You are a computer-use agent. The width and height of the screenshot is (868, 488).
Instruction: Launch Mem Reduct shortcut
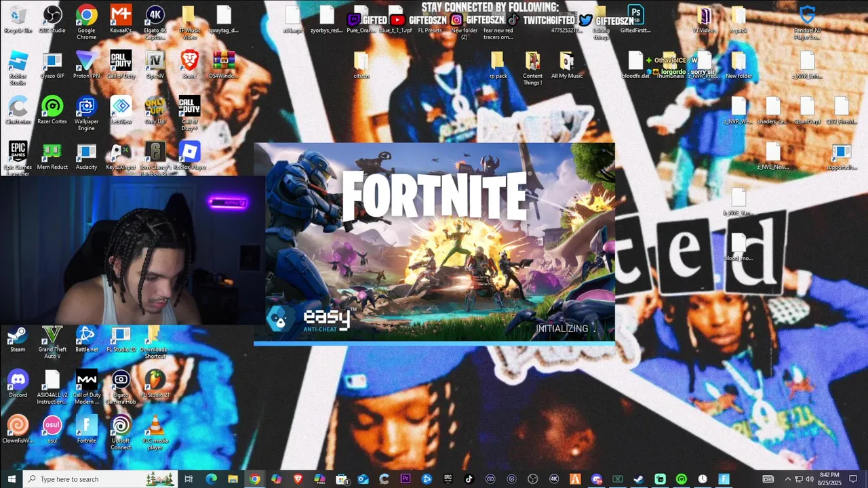tap(52, 156)
